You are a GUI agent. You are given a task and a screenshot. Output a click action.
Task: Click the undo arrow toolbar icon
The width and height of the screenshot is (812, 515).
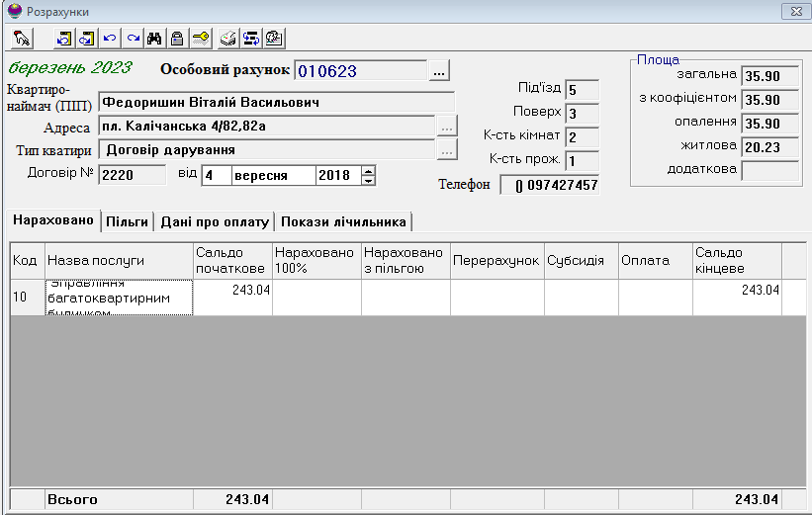tap(109, 39)
